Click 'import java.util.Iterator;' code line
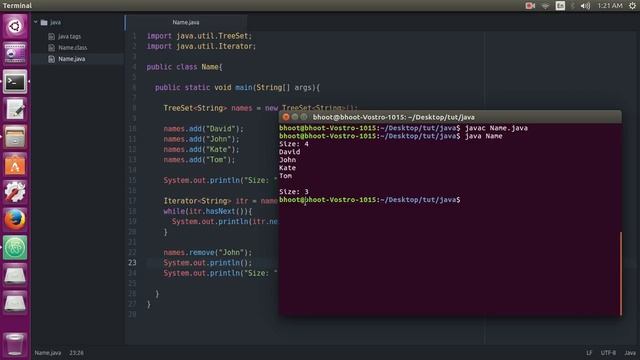This screenshot has width=640, height=360. (x=201, y=46)
